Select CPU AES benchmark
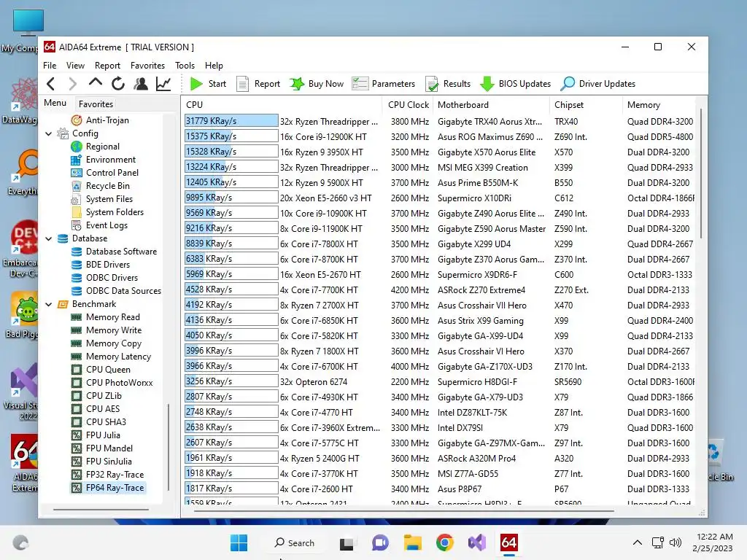747x560 pixels. (96, 409)
